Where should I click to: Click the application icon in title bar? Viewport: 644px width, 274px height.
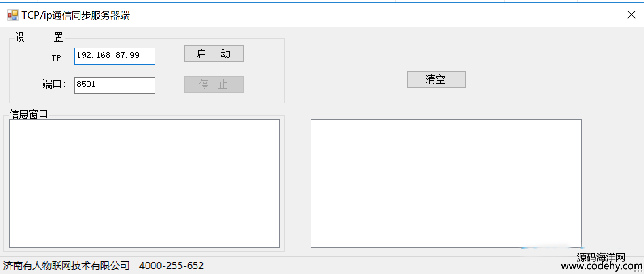13,15
